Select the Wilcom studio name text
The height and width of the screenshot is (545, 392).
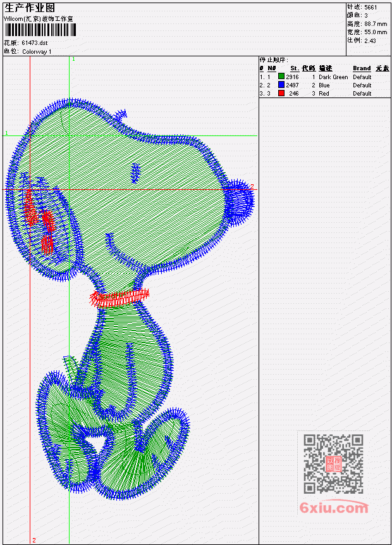(x=38, y=19)
